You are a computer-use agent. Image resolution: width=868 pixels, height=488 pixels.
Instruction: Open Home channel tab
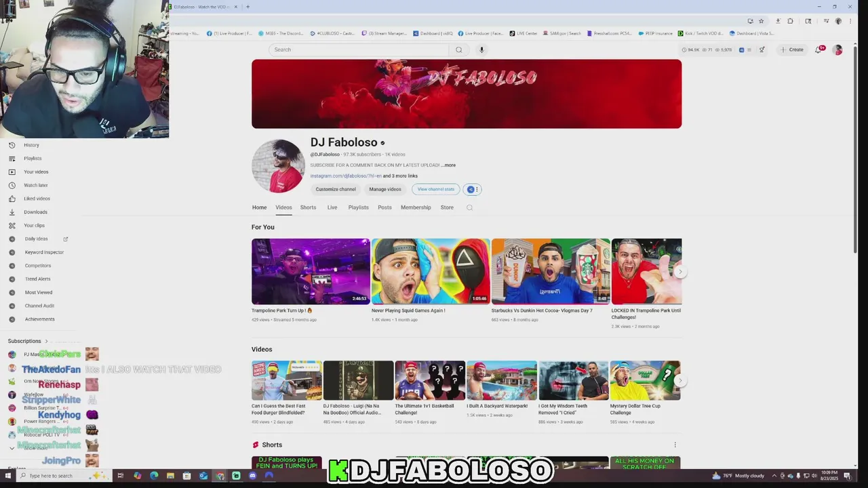(259, 207)
